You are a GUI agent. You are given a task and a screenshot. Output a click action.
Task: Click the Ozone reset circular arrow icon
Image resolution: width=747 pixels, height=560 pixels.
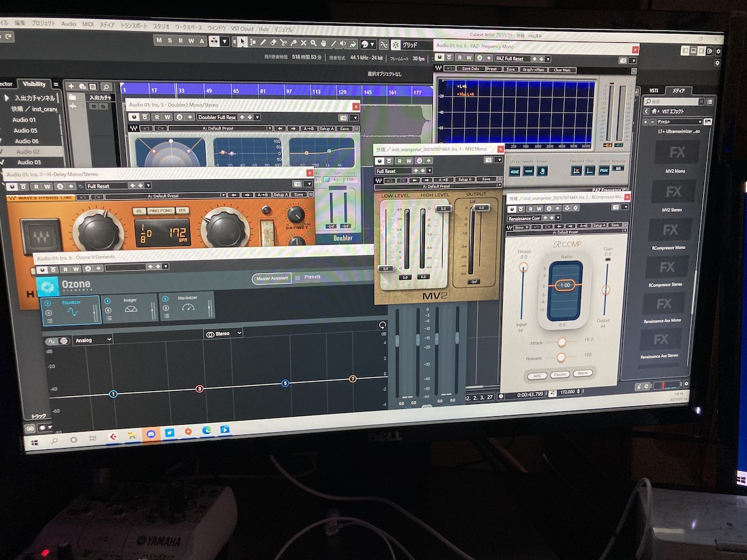pyautogui.click(x=382, y=325)
